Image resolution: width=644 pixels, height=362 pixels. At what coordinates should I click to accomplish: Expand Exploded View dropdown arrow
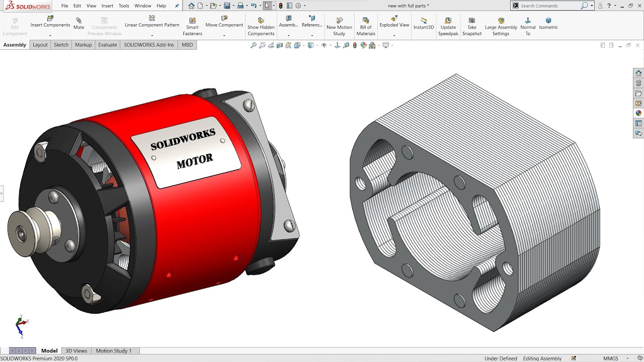[x=394, y=35]
